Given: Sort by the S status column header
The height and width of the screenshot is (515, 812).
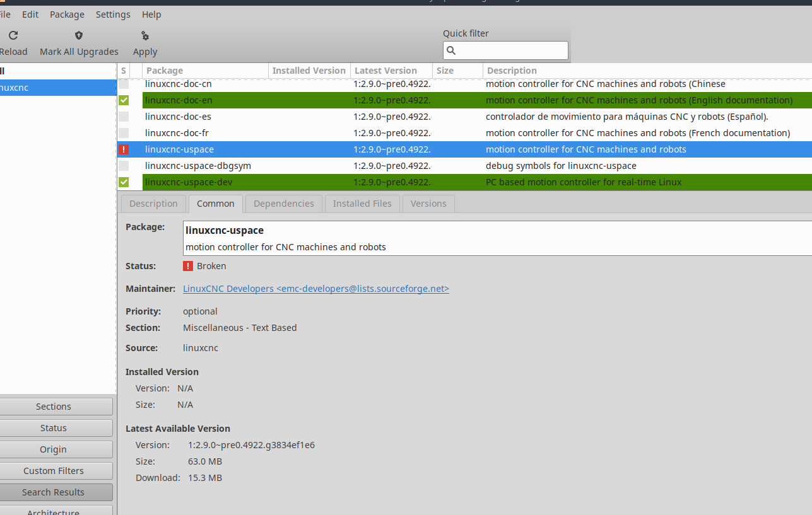Looking at the screenshot, I should tap(124, 71).
